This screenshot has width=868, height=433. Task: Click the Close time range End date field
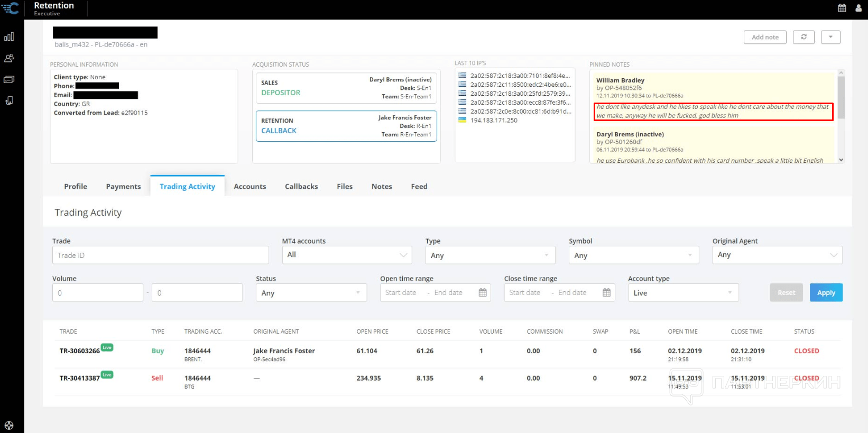point(572,292)
